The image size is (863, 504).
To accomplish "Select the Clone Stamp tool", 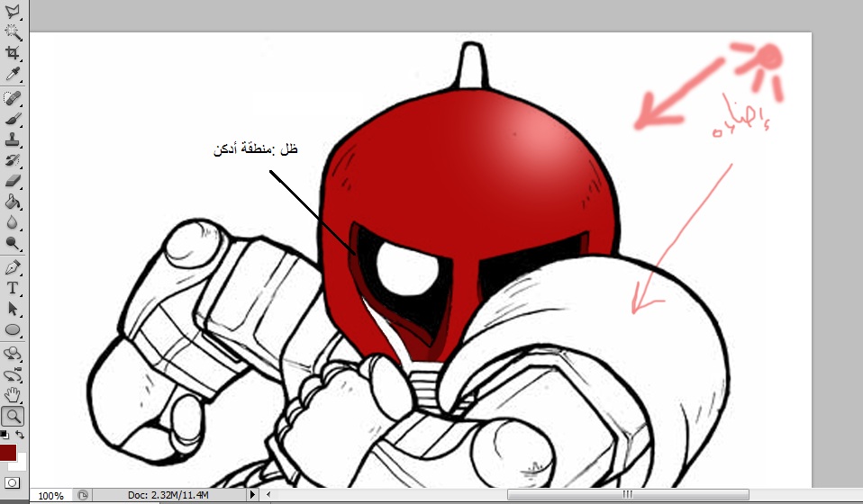I will click(x=12, y=139).
